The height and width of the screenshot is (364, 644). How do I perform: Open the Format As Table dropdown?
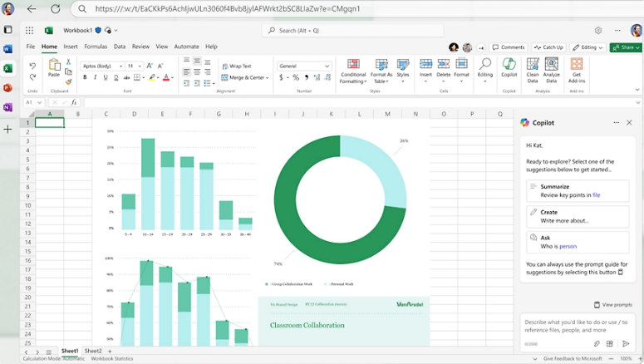tap(381, 71)
